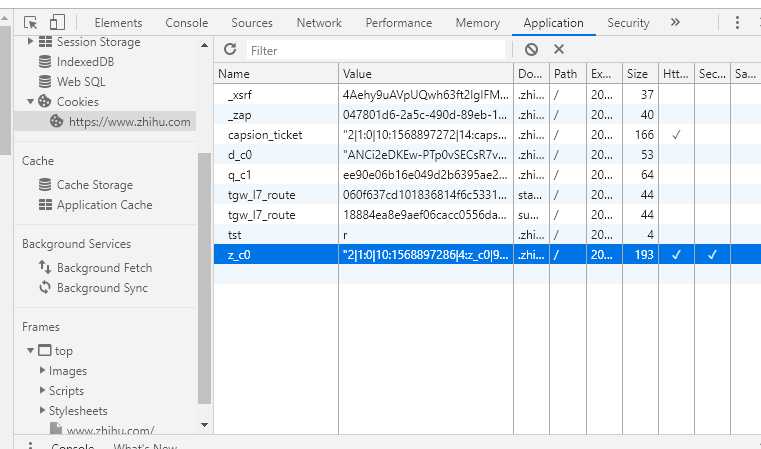Select the z_c0 cookie name cell
This screenshot has width=761, height=449.
point(276,254)
